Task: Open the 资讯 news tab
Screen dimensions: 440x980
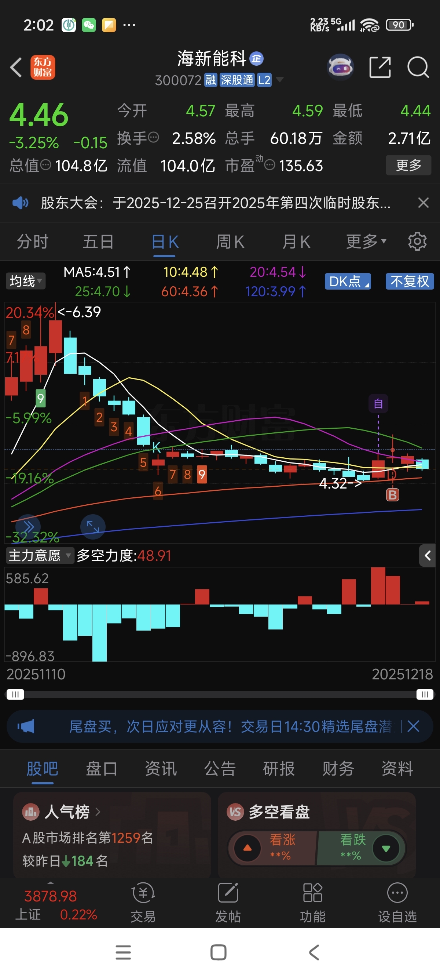Action: 161,769
